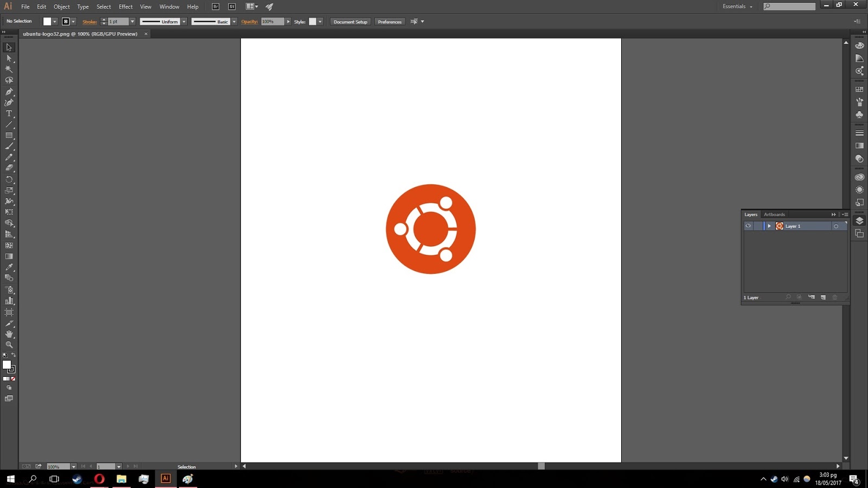The width and height of the screenshot is (868, 488).
Task: Select the Zoom tool
Action: pos(9,345)
